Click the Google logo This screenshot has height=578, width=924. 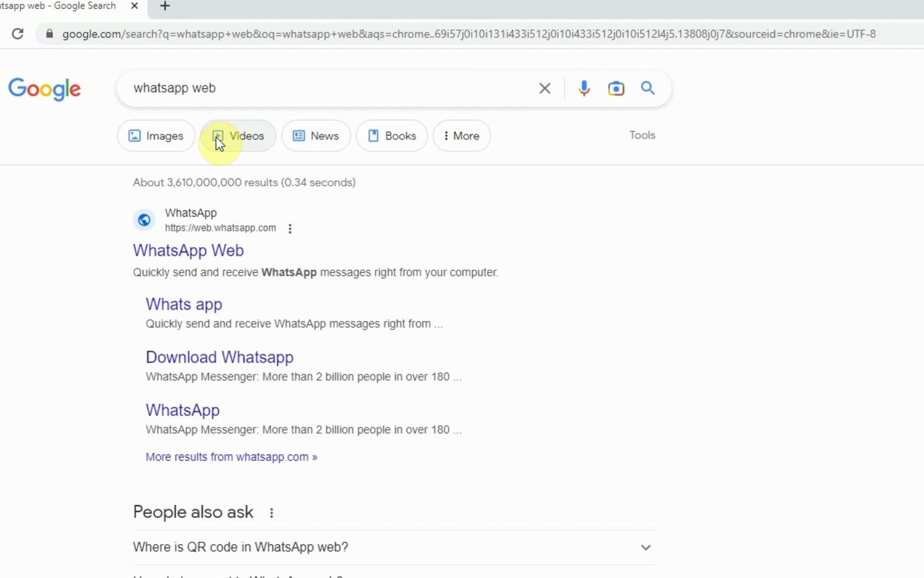point(44,89)
